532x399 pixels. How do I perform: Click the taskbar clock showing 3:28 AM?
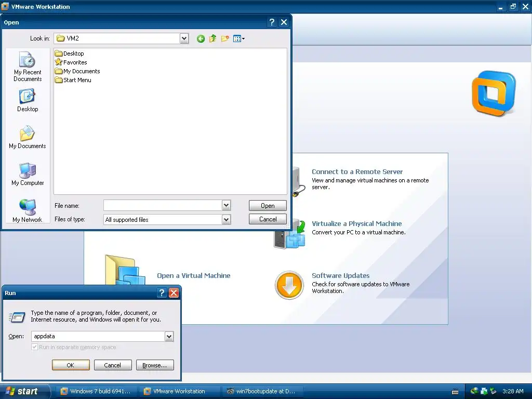(x=513, y=391)
